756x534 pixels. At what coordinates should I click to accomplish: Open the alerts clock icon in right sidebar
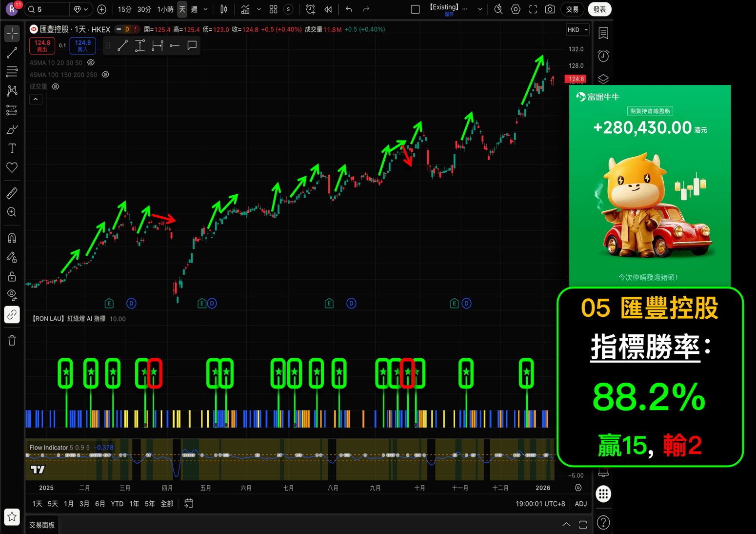click(x=603, y=56)
